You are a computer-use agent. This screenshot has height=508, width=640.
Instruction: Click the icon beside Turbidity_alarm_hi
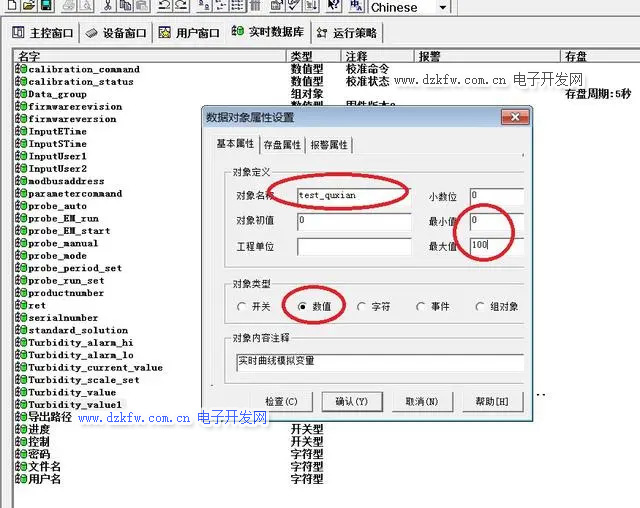(x=20, y=342)
